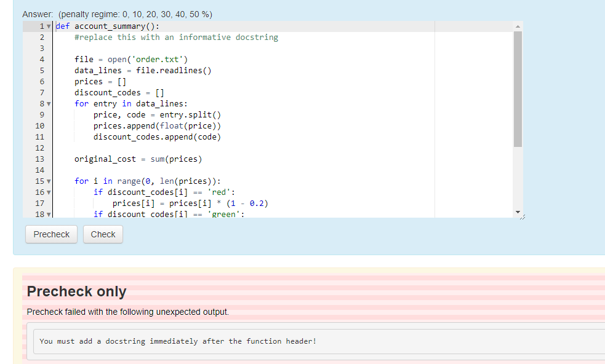The height and width of the screenshot is (364, 605).
Task: Click the scrollbar down arrow in editor
Action: point(518,213)
